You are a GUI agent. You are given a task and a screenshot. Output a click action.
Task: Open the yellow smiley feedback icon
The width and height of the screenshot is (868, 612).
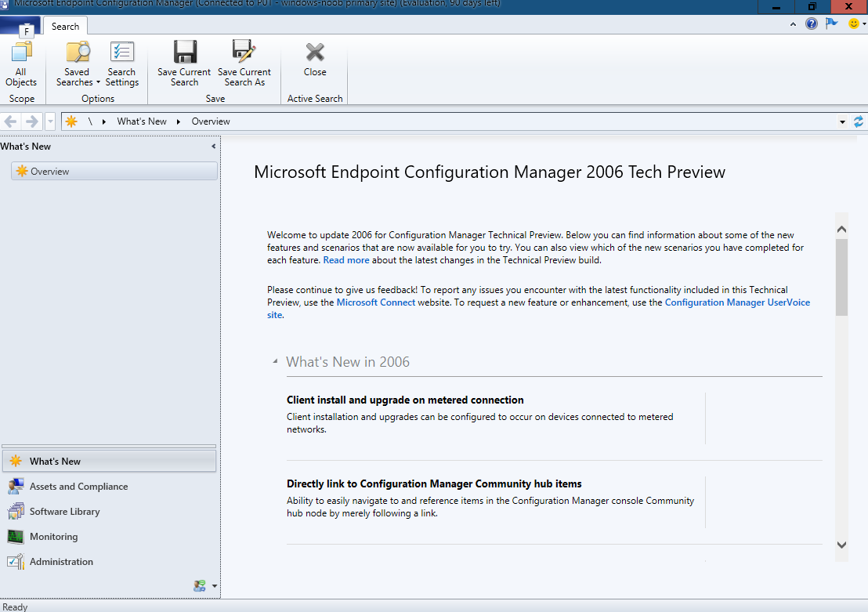(x=854, y=24)
